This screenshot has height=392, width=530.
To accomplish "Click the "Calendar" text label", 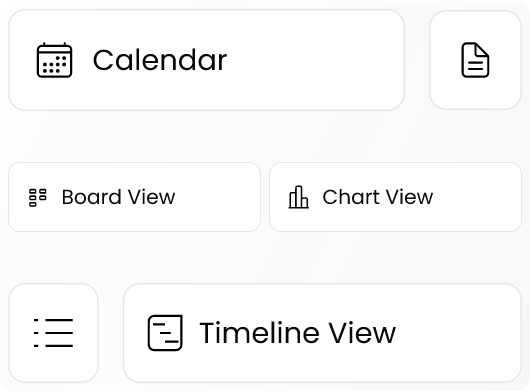I will (160, 60).
